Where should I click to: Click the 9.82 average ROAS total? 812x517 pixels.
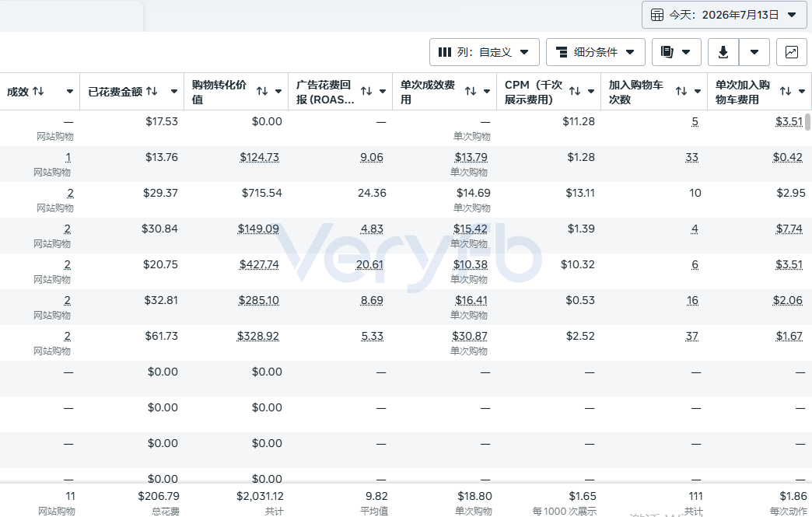376,496
